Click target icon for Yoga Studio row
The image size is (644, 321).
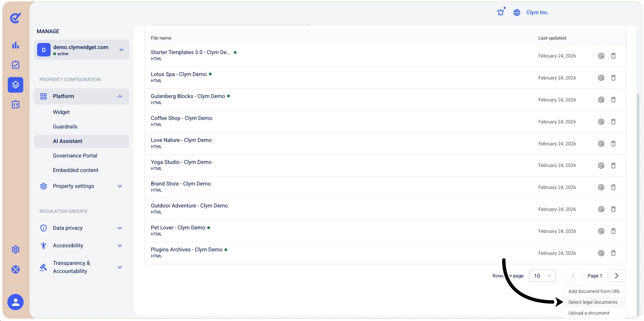pos(601,165)
